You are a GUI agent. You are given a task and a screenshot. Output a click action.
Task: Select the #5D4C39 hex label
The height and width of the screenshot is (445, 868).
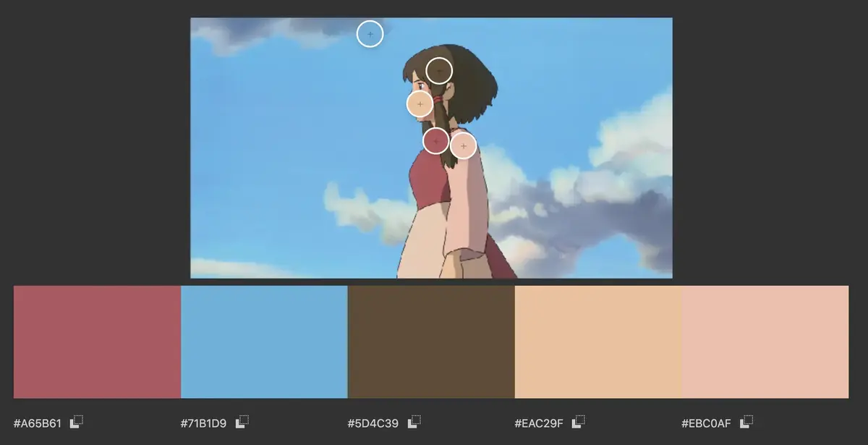click(373, 422)
